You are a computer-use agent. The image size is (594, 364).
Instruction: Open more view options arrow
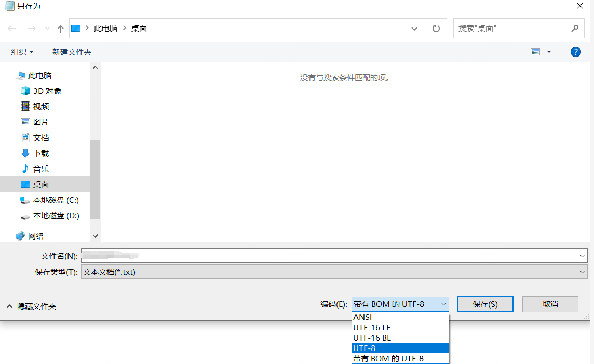coord(549,52)
